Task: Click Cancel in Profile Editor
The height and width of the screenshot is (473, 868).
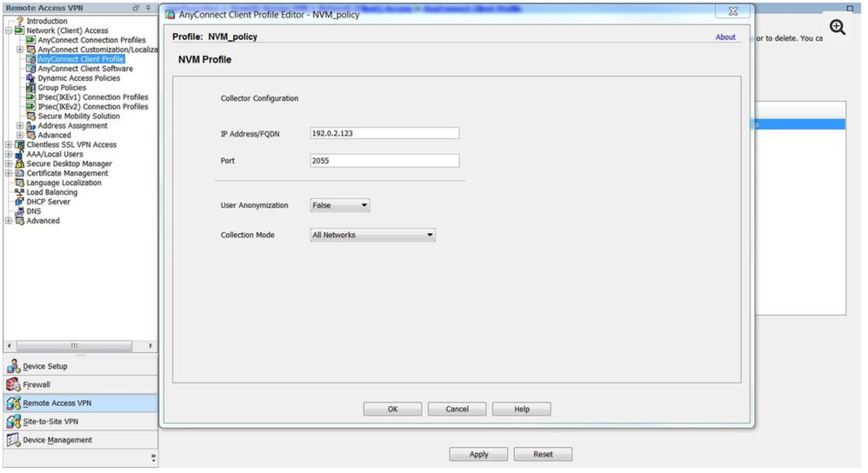Action: pyautogui.click(x=457, y=409)
